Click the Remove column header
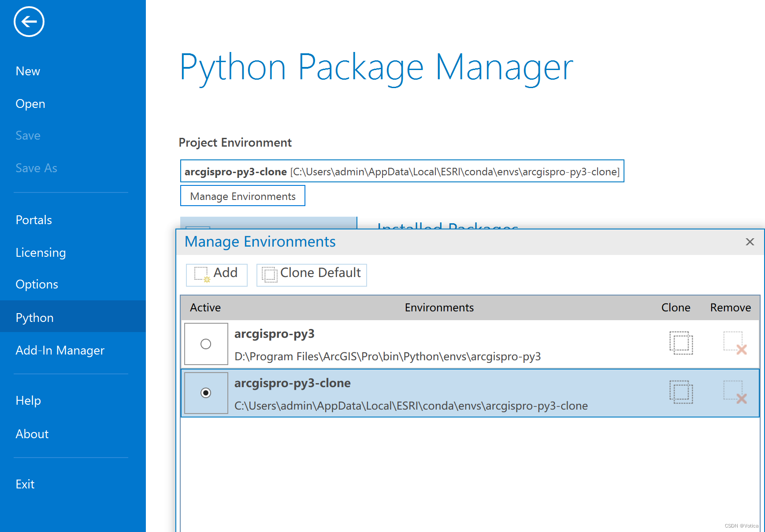 click(x=730, y=307)
